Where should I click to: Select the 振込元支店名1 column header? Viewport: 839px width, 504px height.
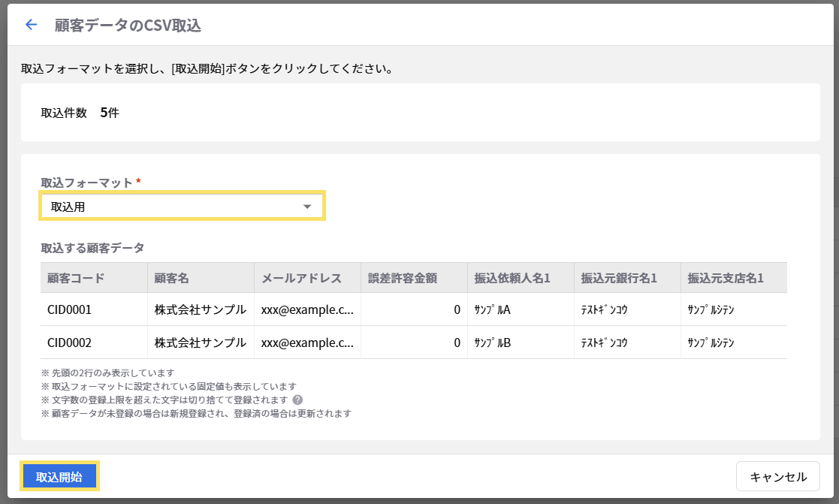[x=726, y=278]
